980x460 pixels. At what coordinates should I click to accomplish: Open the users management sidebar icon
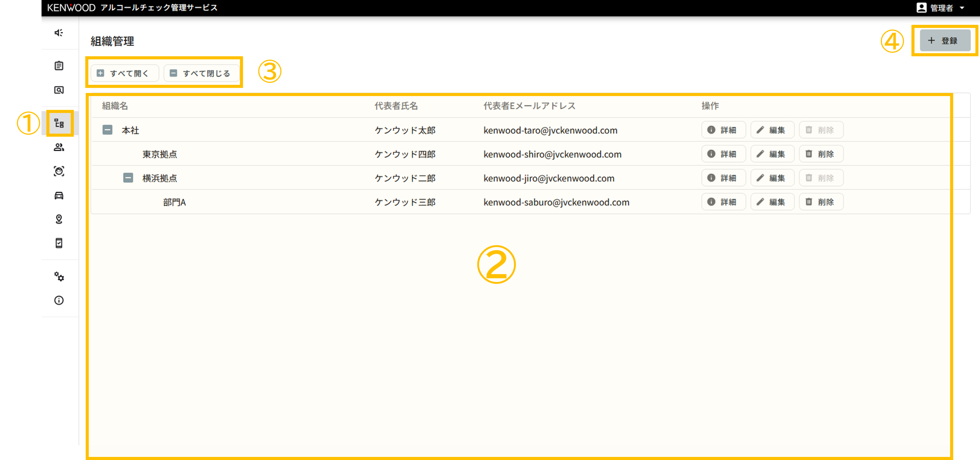click(x=59, y=147)
